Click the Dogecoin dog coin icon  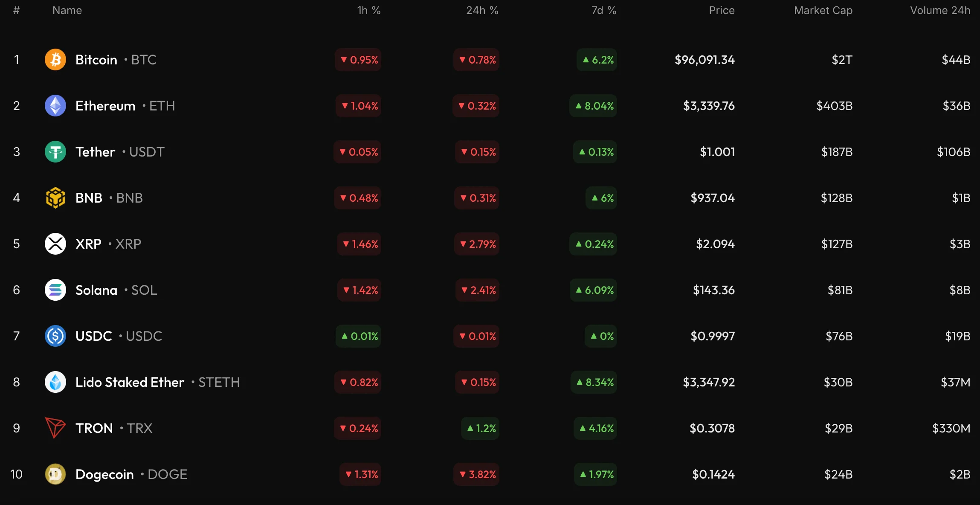(x=55, y=474)
